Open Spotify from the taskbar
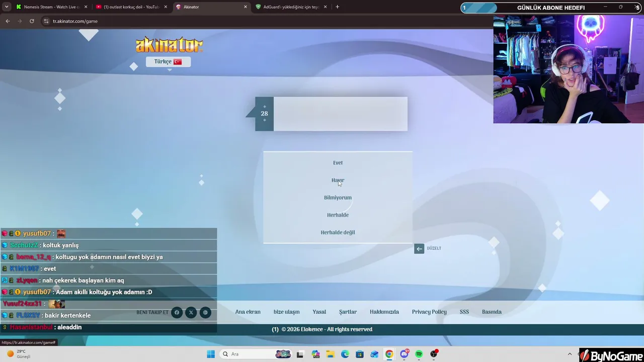Viewport: 644px width, 362px height. pos(419,354)
